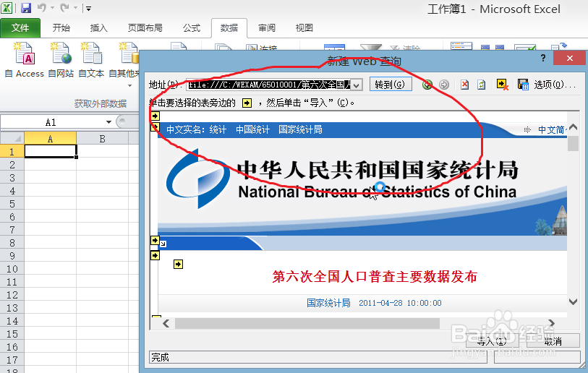Click the Redo arrow in the quick access toolbar
Viewport: 588px width, 373px height.
click(x=64, y=7)
